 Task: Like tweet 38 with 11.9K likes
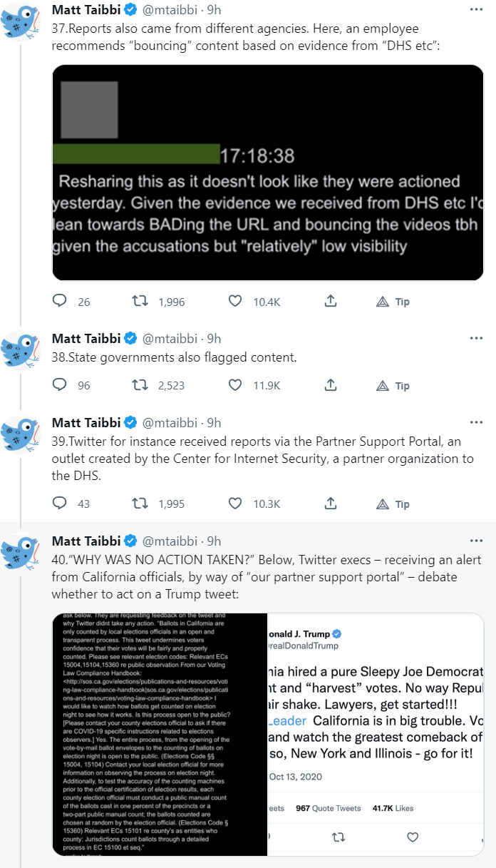pyautogui.click(x=235, y=385)
